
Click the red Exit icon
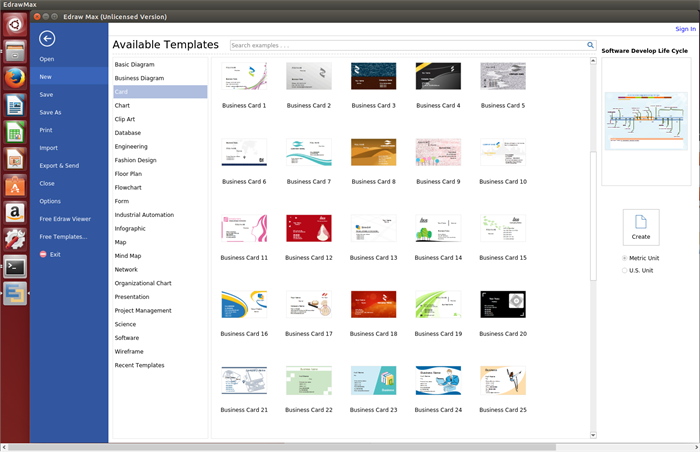click(x=42, y=254)
